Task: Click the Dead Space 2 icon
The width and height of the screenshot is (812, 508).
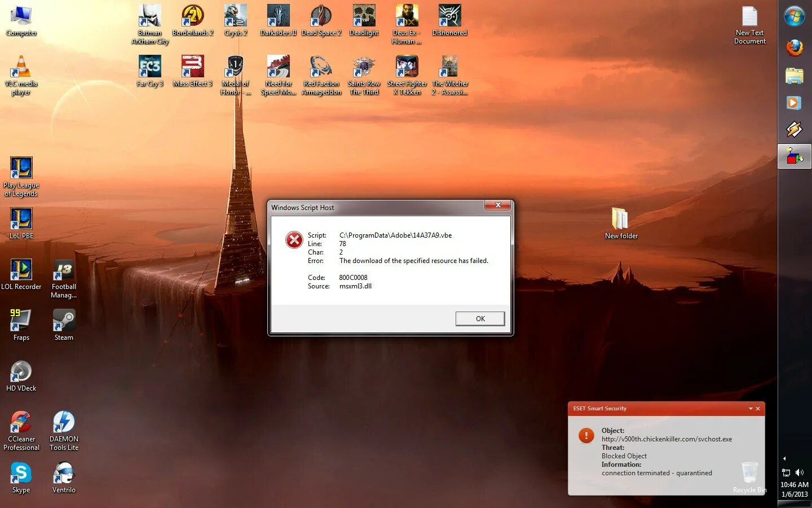Action: click(321, 20)
